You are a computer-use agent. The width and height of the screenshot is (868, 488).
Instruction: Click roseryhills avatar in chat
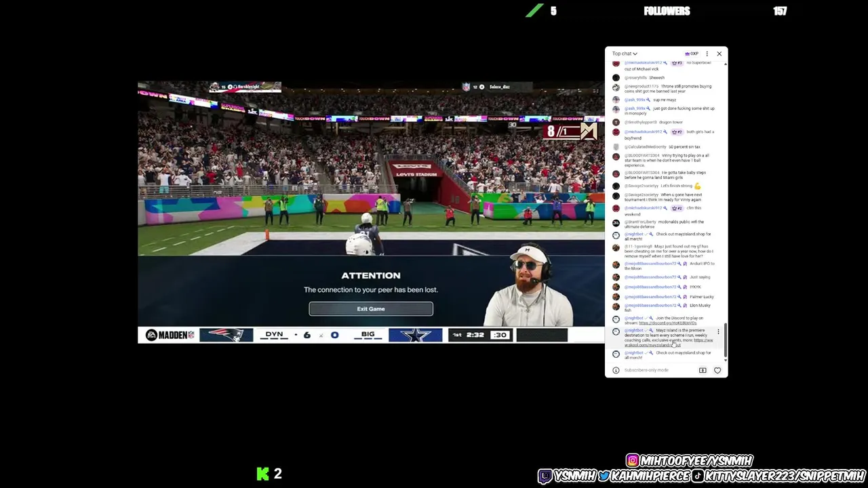[x=616, y=78]
